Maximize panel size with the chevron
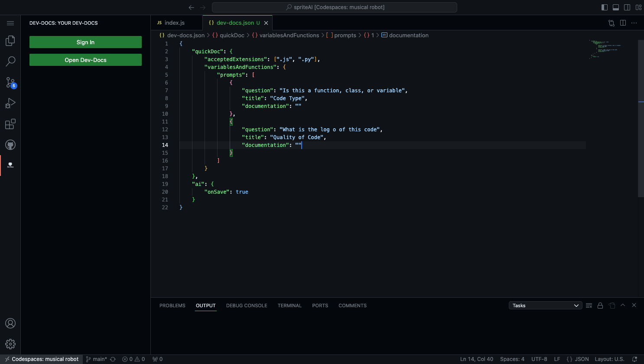 click(623, 305)
